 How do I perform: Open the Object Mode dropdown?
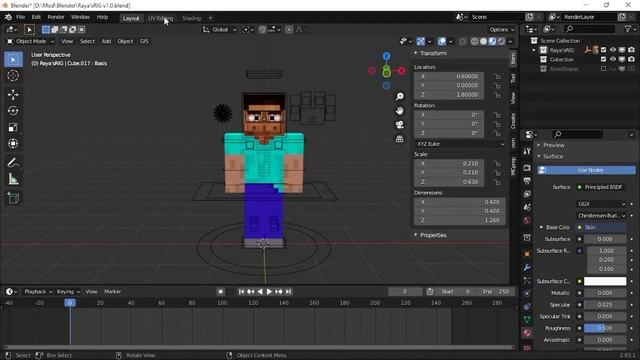coord(31,41)
